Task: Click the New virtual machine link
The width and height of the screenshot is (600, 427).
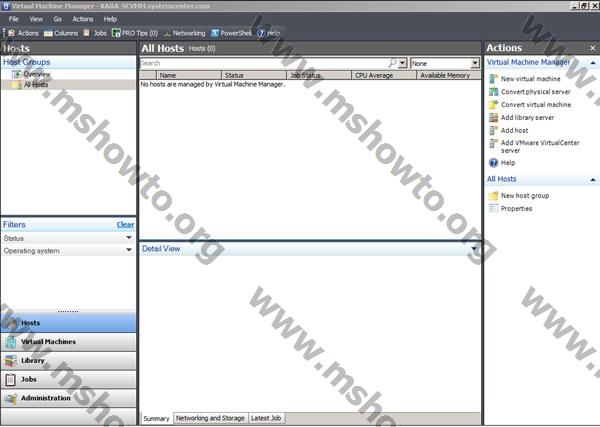Action: (531, 79)
